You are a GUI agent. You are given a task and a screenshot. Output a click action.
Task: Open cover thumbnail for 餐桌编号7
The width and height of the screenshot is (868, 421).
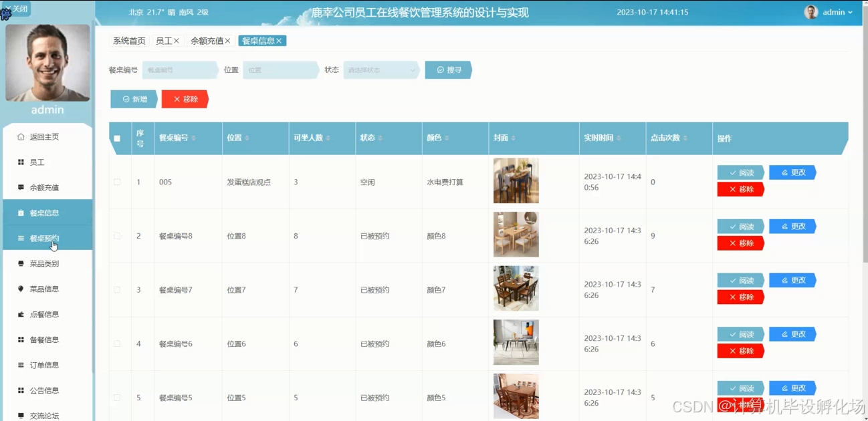point(516,288)
